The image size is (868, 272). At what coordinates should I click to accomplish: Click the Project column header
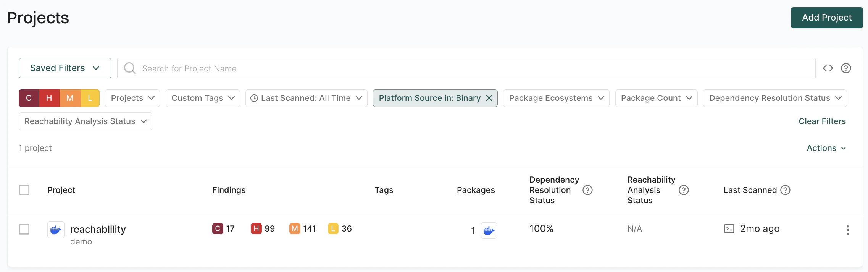click(61, 190)
